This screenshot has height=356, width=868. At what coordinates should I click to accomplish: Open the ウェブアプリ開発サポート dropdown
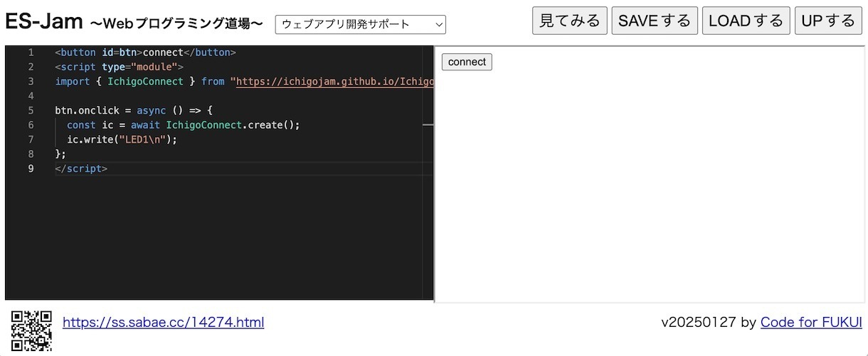(x=360, y=24)
